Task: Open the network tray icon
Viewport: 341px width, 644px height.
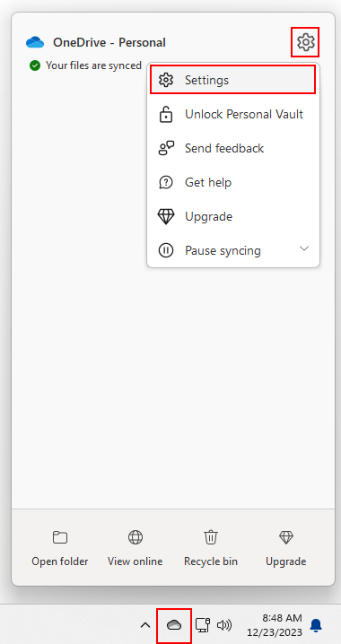Action: pyautogui.click(x=202, y=625)
